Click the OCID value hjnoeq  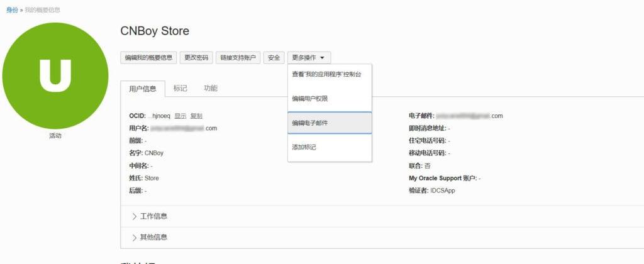click(x=159, y=116)
